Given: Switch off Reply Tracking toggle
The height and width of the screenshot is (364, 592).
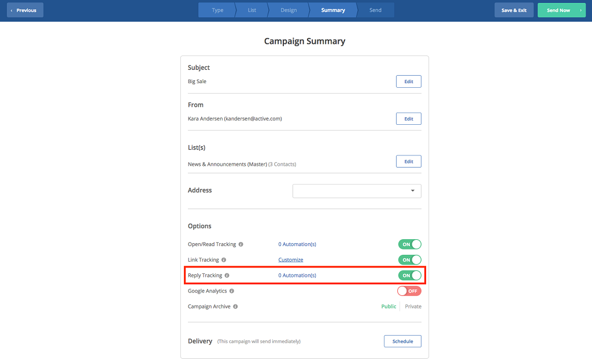Looking at the screenshot, I should point(409,276).
